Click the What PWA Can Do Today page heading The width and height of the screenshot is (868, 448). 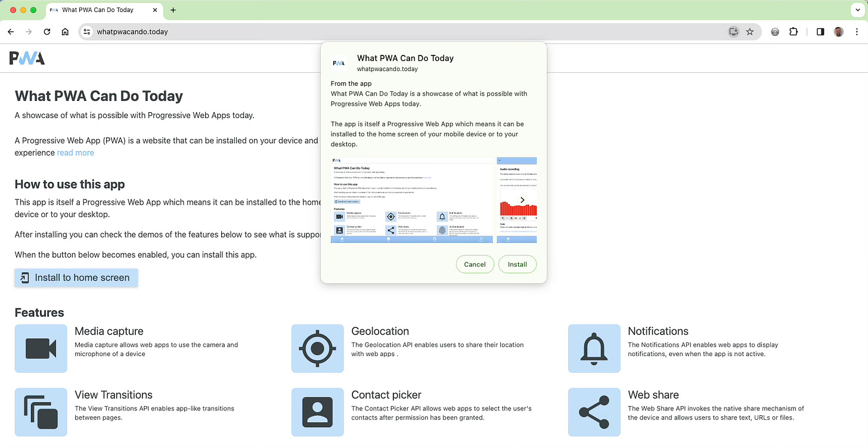[x=99, y=96]
